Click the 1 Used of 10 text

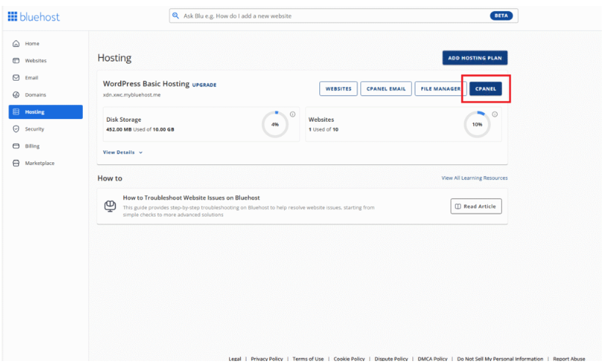click(x=323, y=129)
